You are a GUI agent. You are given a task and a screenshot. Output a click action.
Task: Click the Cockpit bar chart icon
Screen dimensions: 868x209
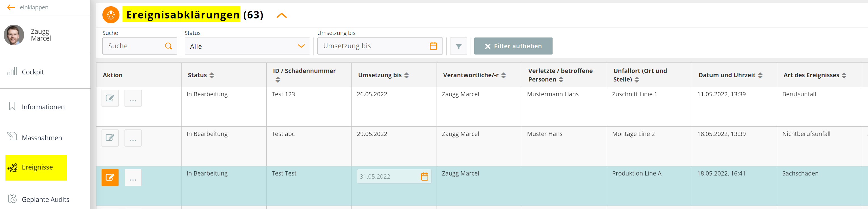tap(12, 72)
